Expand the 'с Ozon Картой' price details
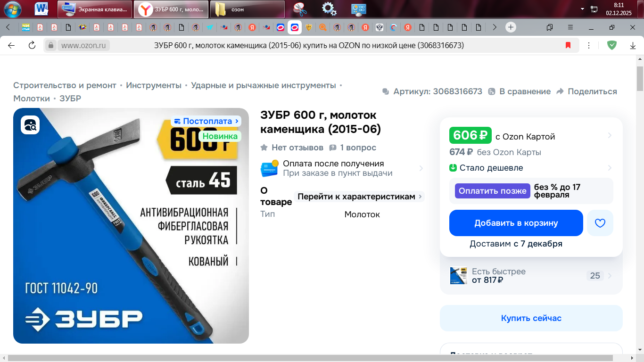The width and height of the screenshot is (644, 362). 610,136
